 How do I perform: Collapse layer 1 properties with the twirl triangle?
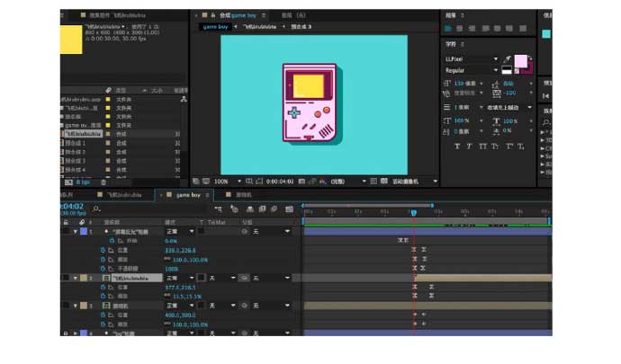click(76, 232)
